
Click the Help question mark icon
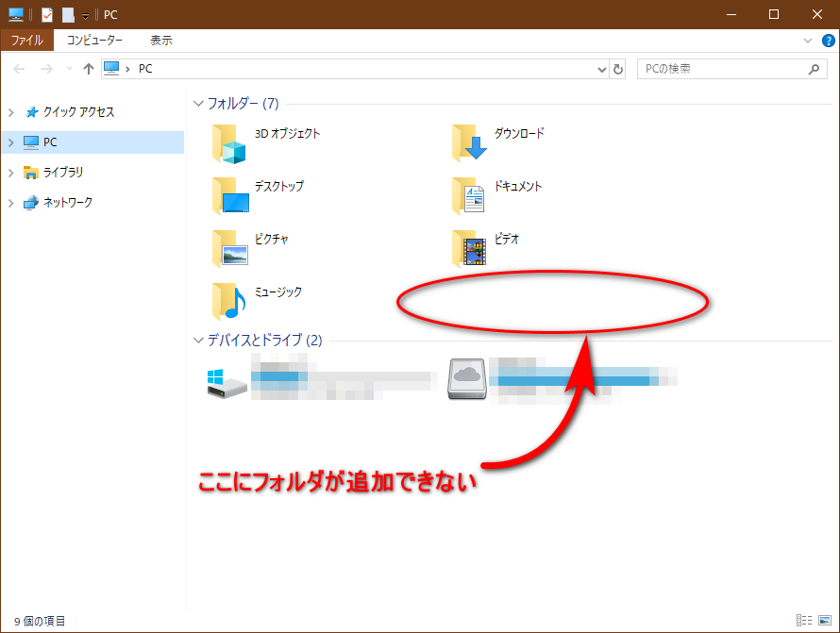click(x=828, y=41)
